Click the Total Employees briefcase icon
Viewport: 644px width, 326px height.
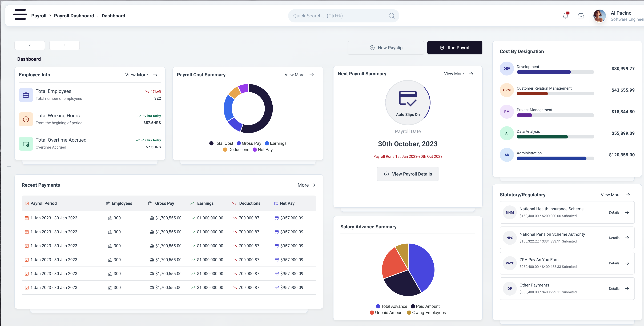26,95
